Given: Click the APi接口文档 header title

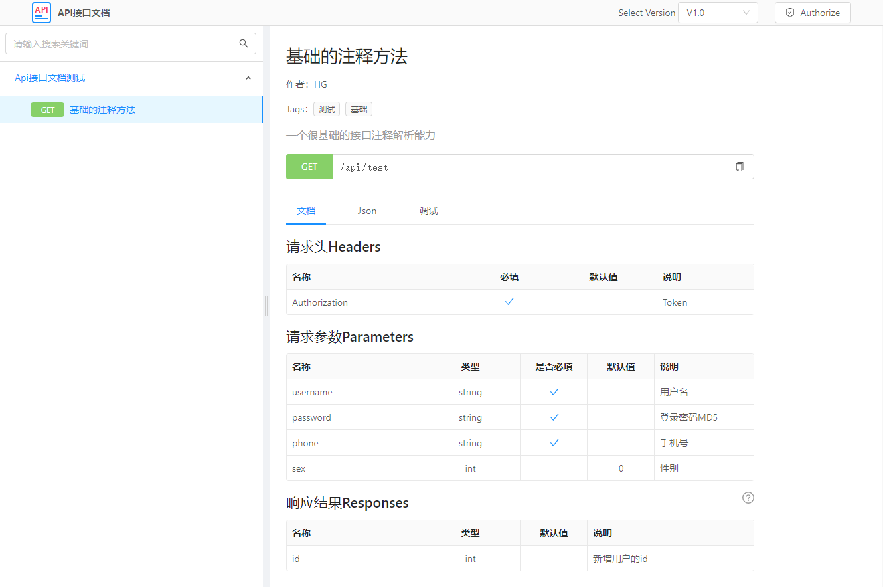Looking at the screenshot, I should (84, 13).
